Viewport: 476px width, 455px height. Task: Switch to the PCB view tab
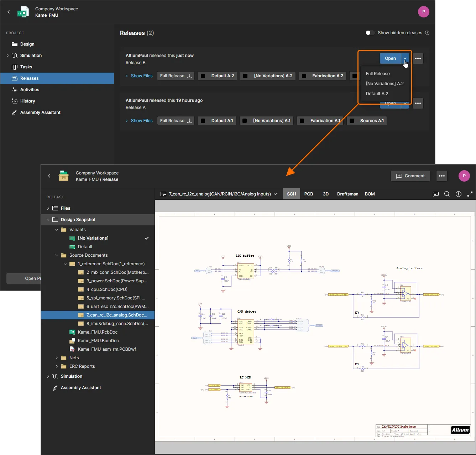coord(308,194)
